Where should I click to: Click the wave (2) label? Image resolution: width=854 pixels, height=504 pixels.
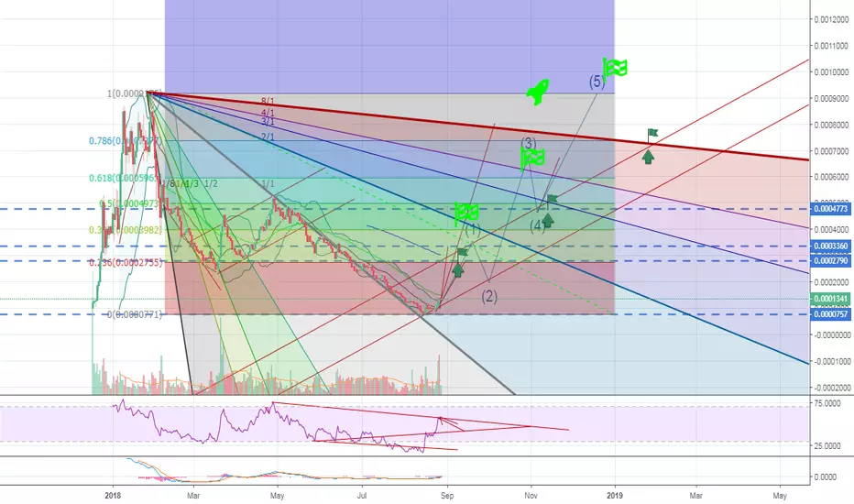[x=489, y=296]
